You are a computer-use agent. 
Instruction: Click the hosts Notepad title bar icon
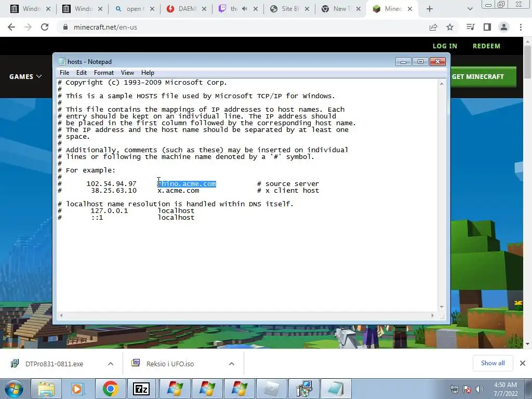point(62,61)
